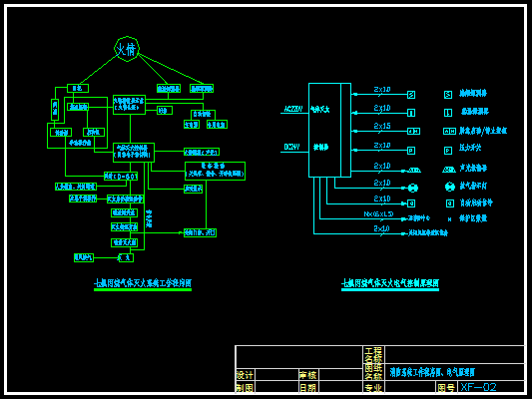Select the P symbol at wire end
Viewport: 532px width, 399px height.
(411, 151)
